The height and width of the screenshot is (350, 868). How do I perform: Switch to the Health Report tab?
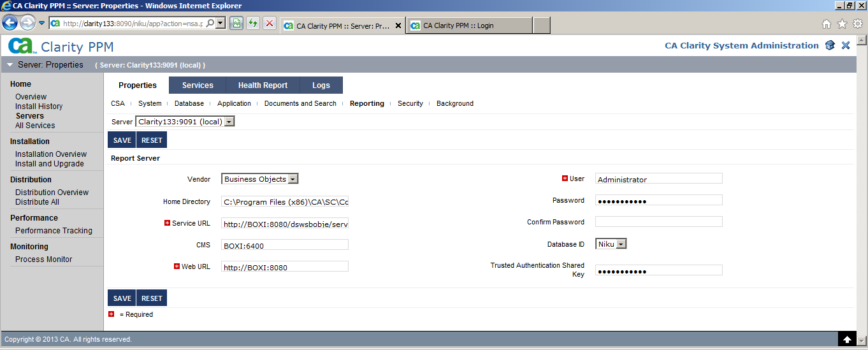(x=263, y=85)
